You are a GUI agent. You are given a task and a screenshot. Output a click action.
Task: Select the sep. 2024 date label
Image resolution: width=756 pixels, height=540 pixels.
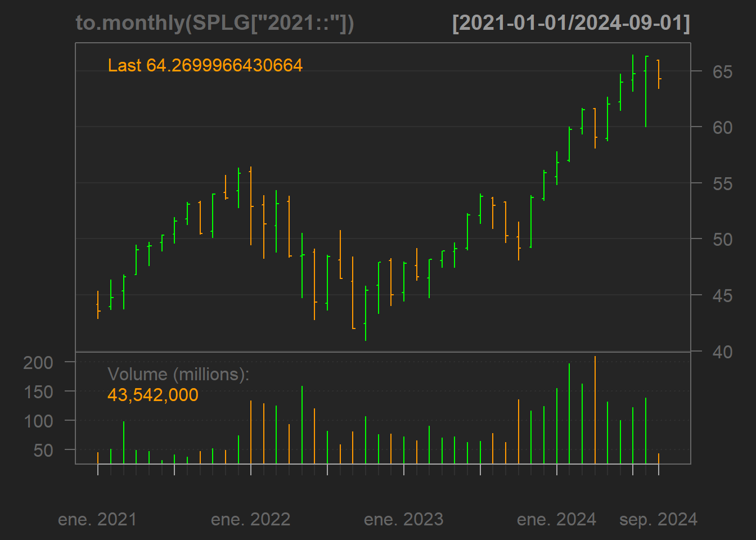[x=658, y=519]
